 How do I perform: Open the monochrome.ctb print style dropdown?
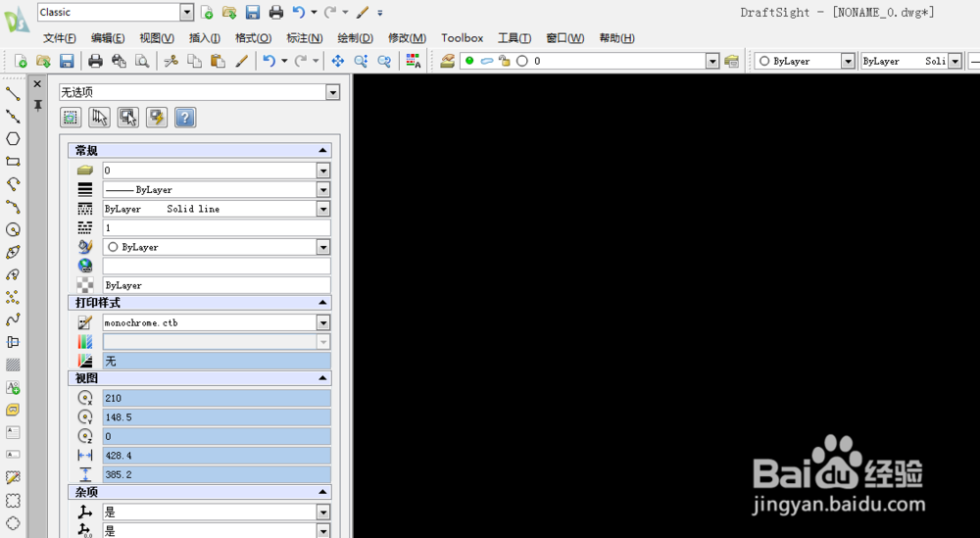tap(323, 323)
